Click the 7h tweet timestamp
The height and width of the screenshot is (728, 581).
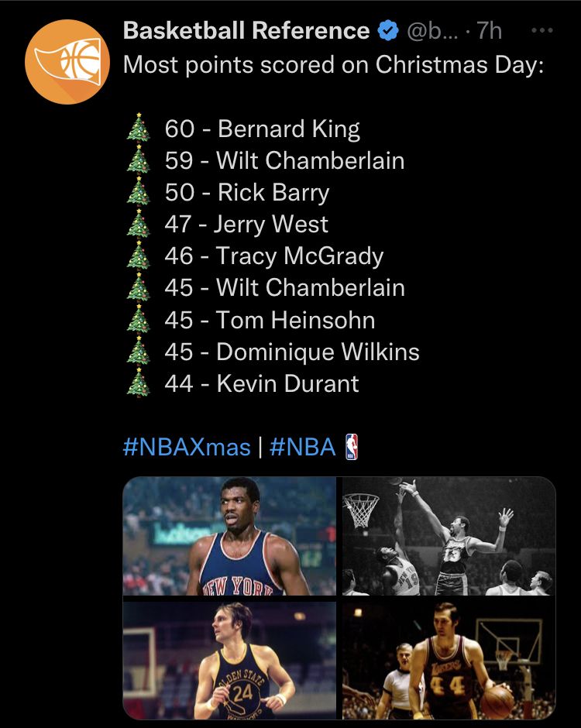pyautogui.click(x=489, y=31)
